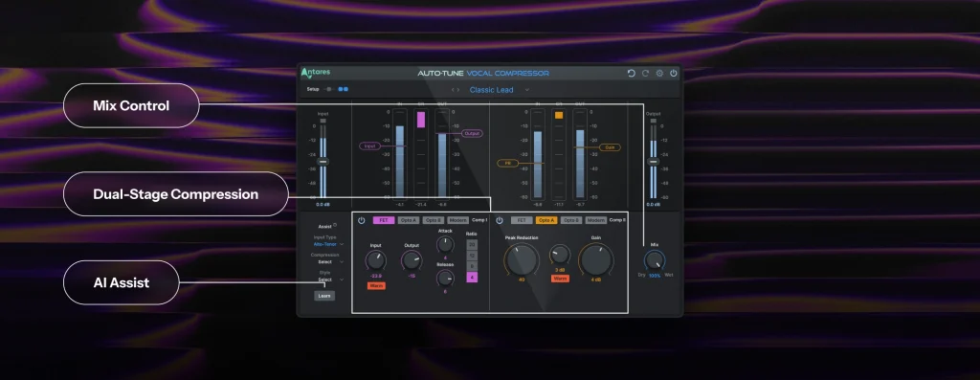Select Opto B mode for Comp II

click(571, 220)
